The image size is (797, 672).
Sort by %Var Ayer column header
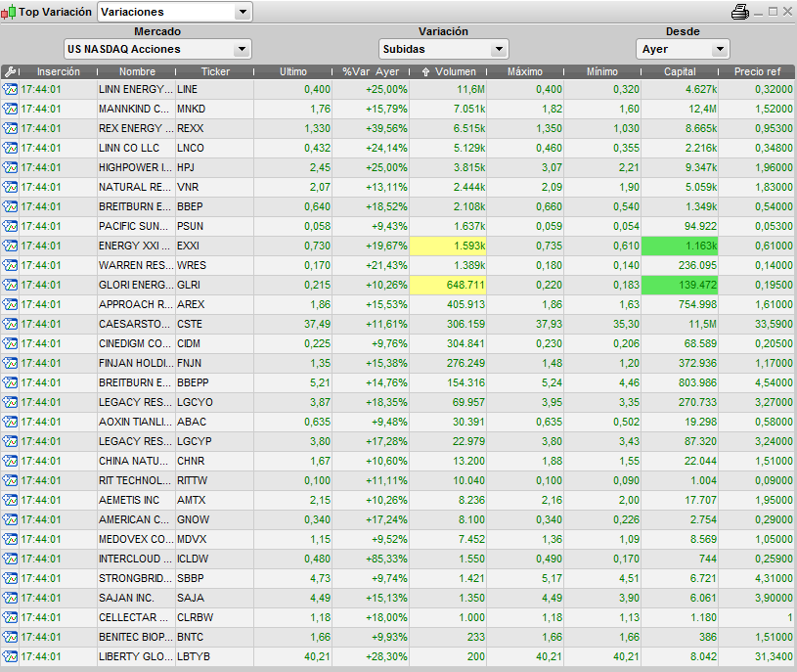(371, 71)
